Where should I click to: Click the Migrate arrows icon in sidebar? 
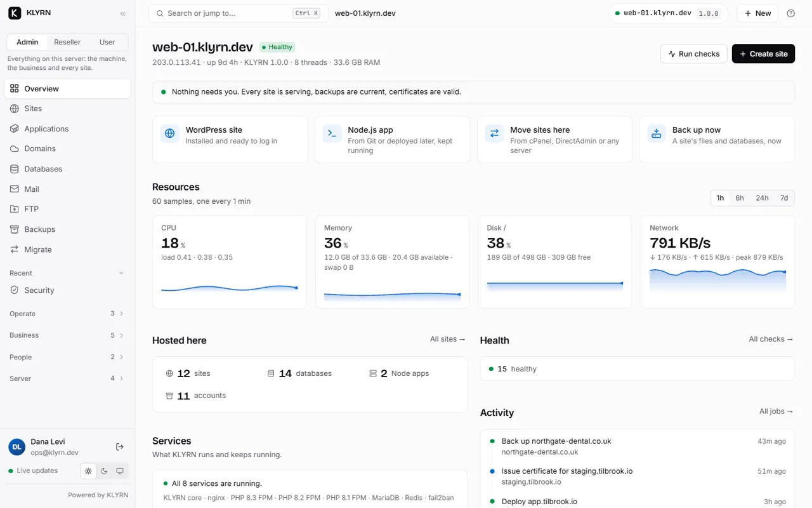15,250
